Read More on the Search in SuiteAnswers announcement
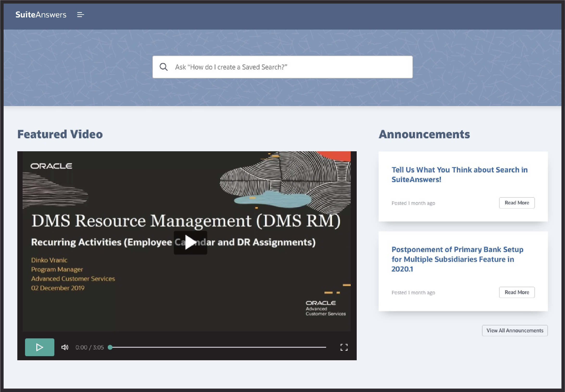Image resolution: width=565 pixels, height=392 pixels. point(517,203)
